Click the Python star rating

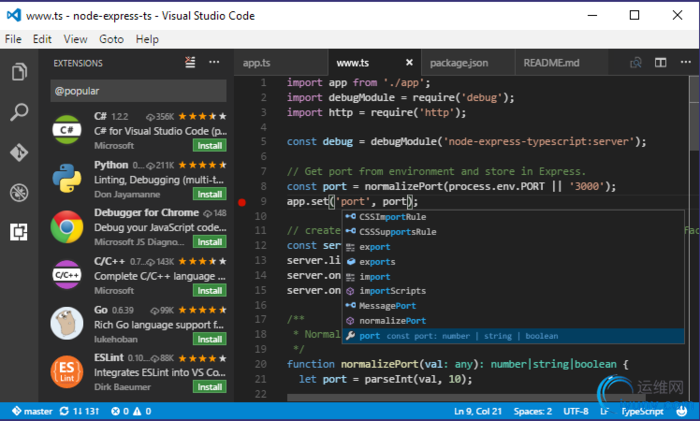[202, 165]
